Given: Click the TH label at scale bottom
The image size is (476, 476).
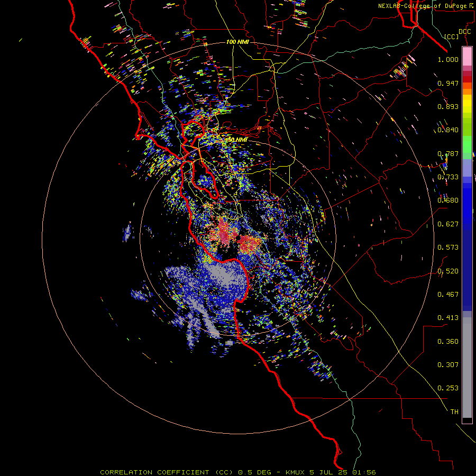Looking at the screenshot, I should [x=454, y=412].
